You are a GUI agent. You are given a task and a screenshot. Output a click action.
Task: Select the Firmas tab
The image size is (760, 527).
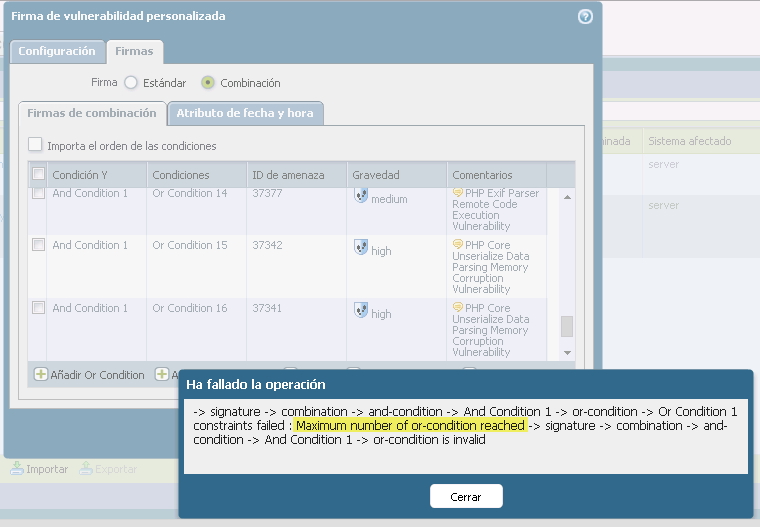coord(134,51)
